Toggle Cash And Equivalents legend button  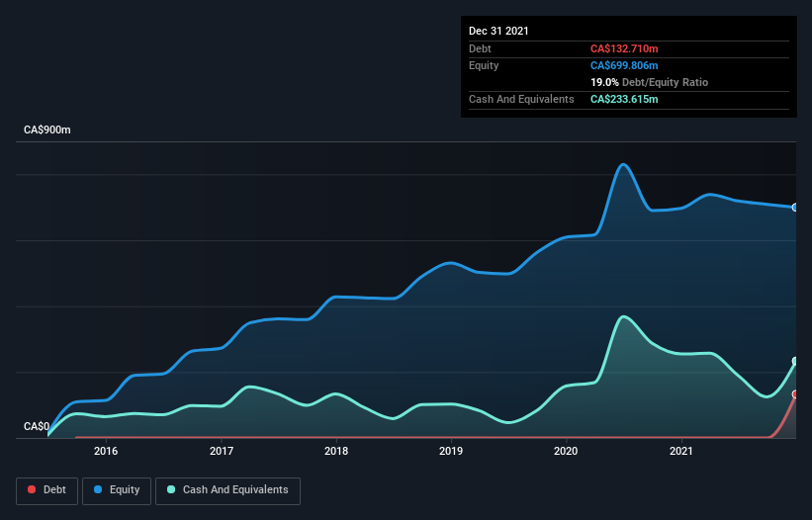tap(227, 490)
